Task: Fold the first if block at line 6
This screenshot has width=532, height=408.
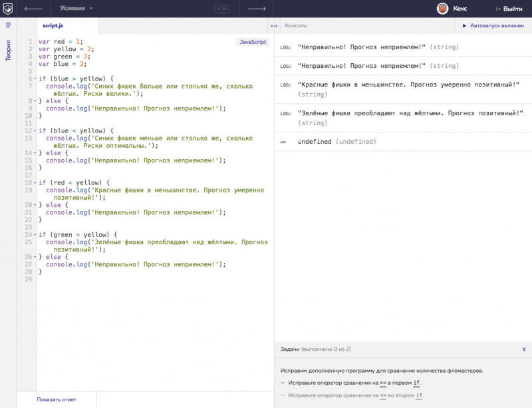Action: [x=34, y=79]
